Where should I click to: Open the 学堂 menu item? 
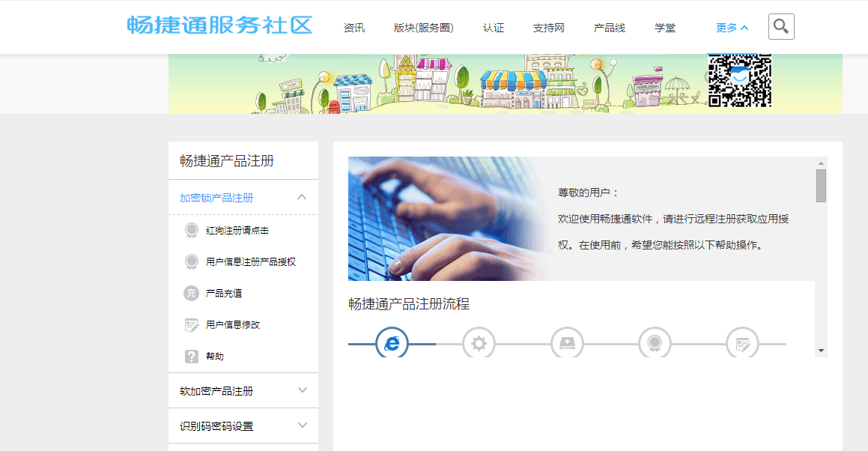(665, 28)
